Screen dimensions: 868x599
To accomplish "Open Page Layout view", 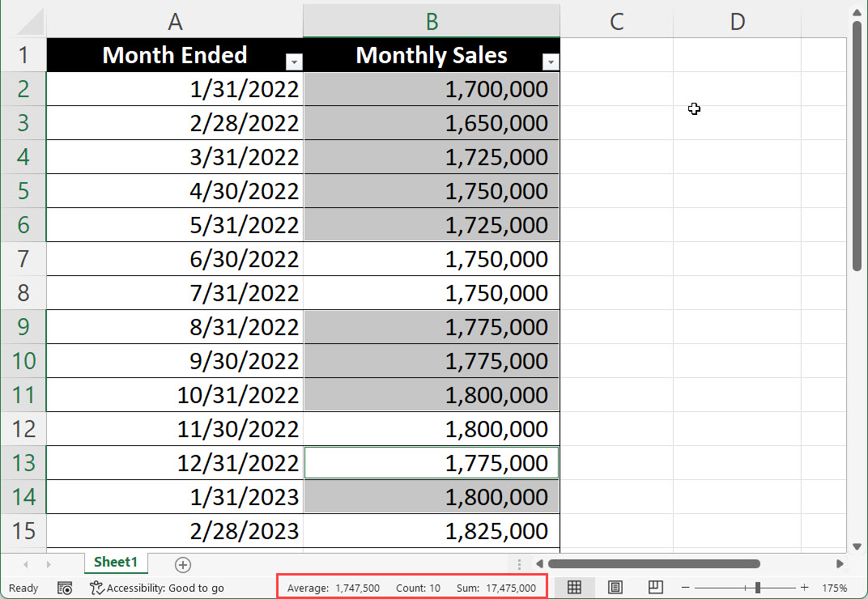I will coord(615,588).
